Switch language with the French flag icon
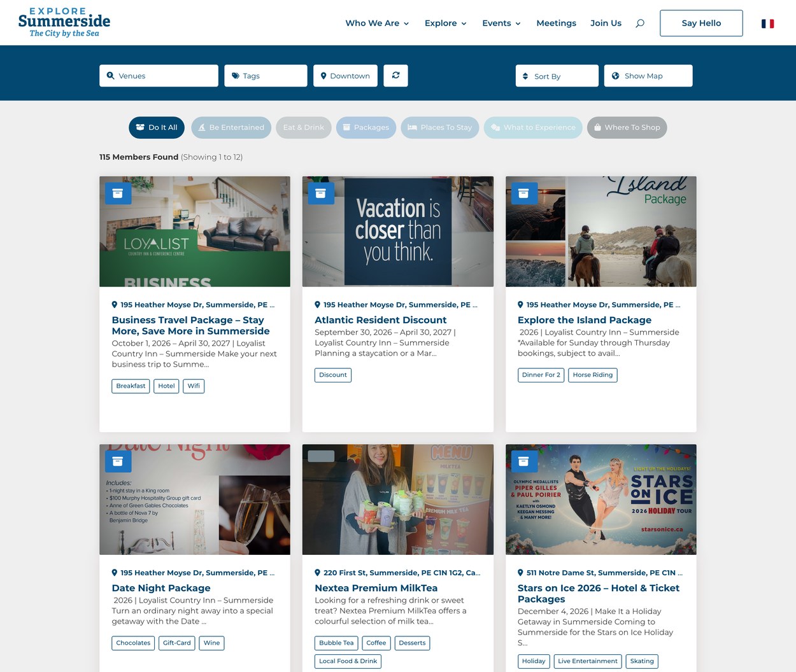The image size is (796, 672). click(x=767, y=24)
